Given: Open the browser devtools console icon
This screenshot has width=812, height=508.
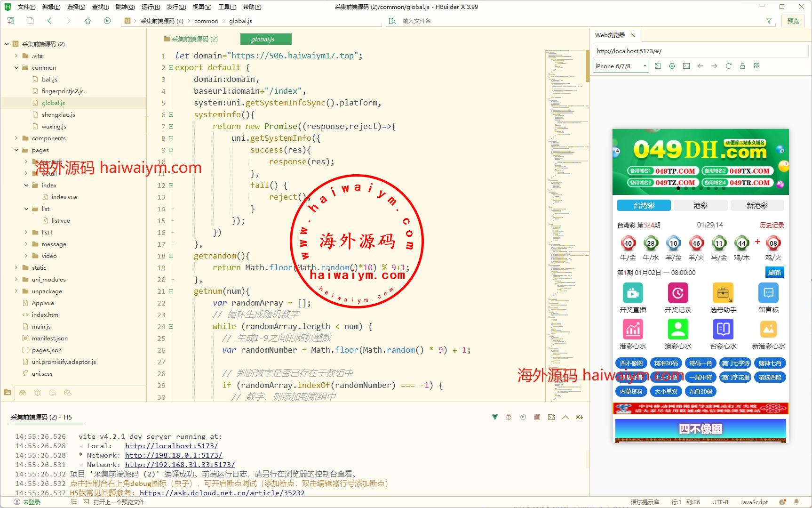Looking at the screenshot, I should point(686,66).
